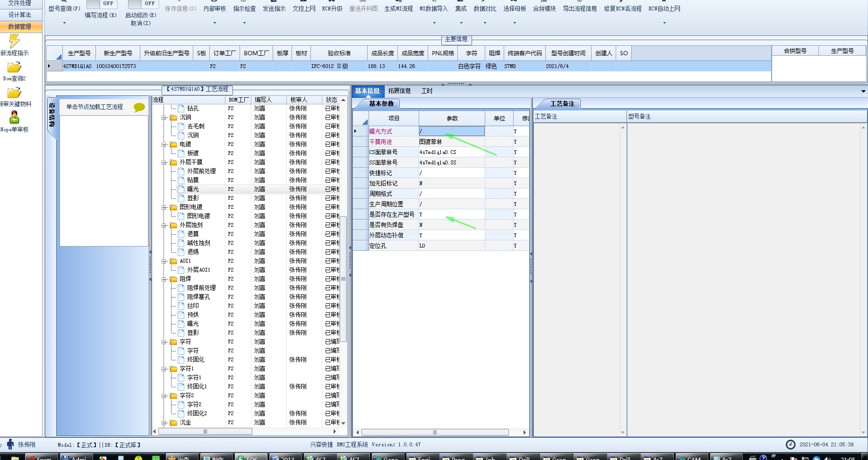
Task: Click the clock icon in the status bar
Action: [791, 444]
